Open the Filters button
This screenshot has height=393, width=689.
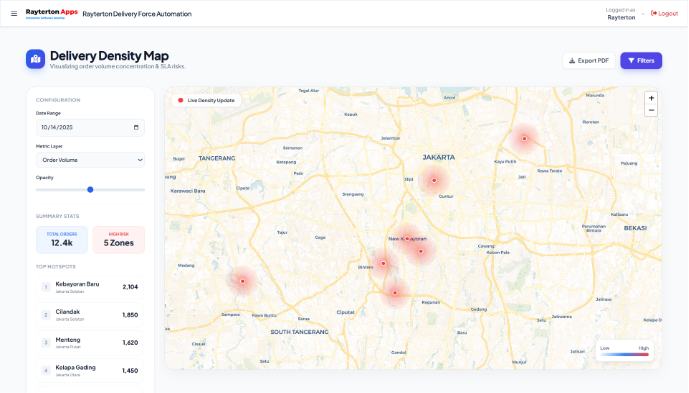pyautogui.click(x=641, y=61)
